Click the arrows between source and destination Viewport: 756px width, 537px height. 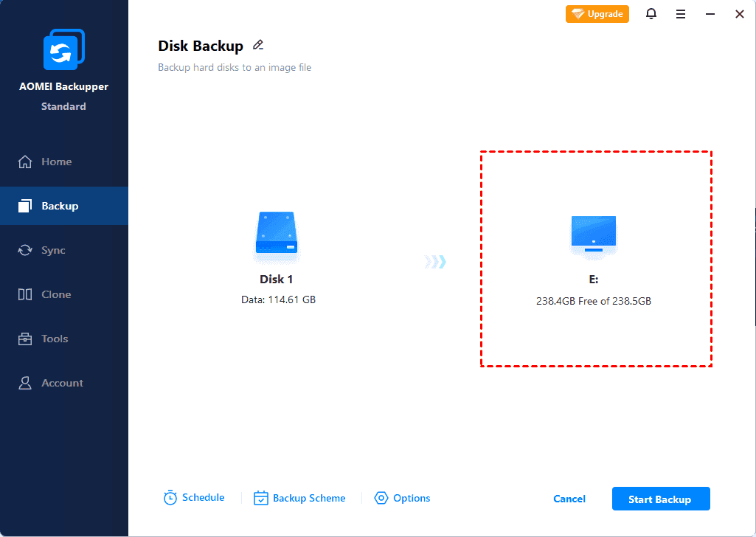(435, 261)
